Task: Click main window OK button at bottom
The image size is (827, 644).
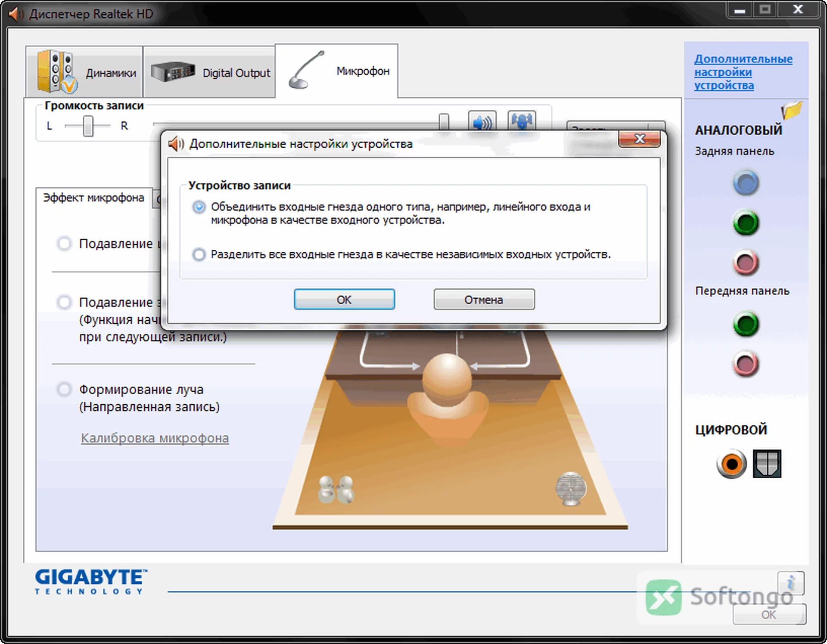Action: point(769,614)
